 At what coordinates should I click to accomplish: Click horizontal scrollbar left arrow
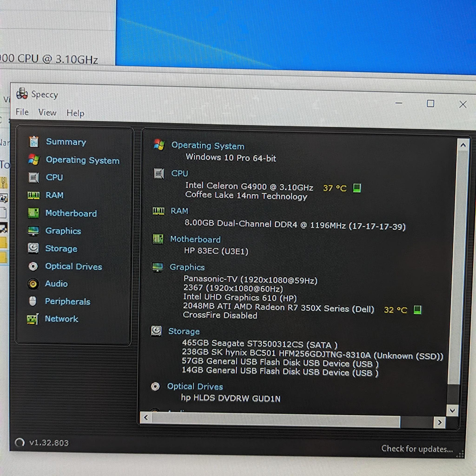point(146,417)
